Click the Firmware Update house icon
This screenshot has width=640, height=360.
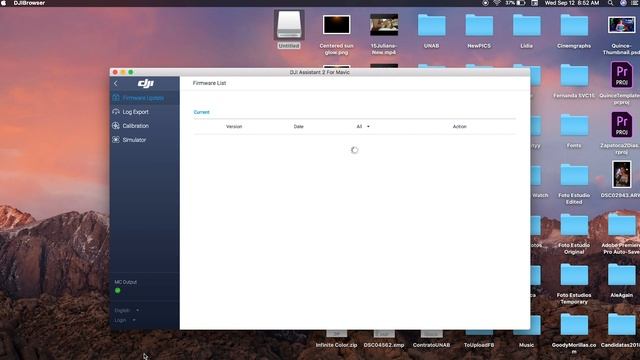click(x=116, y=98)
